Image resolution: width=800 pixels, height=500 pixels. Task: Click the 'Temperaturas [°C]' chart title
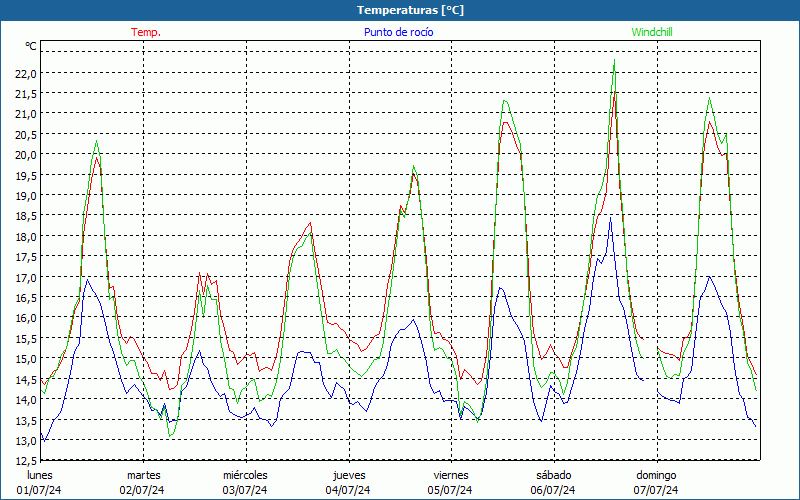pyautogui.click(x=410, y=10)
